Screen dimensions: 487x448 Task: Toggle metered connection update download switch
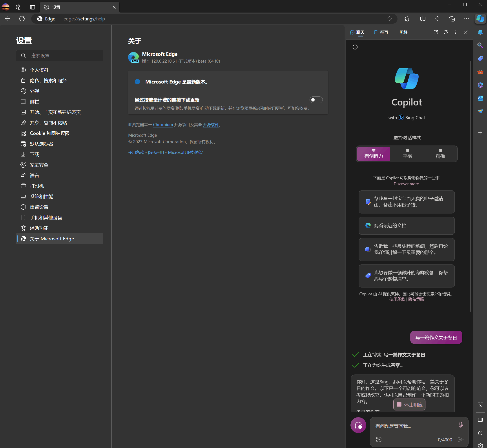coord(316,100)
